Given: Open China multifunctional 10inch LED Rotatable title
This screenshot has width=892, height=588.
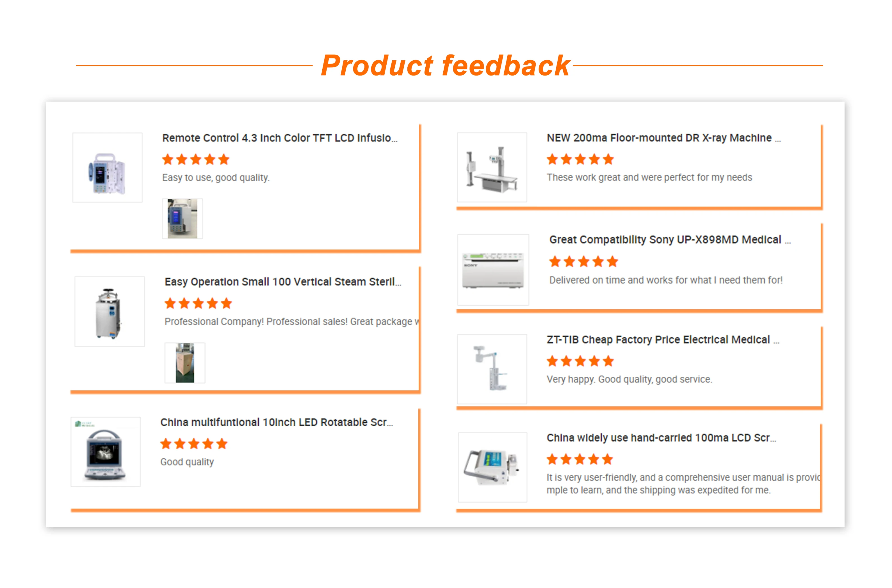Looking at the screenshot, I should tap(277, 422).
